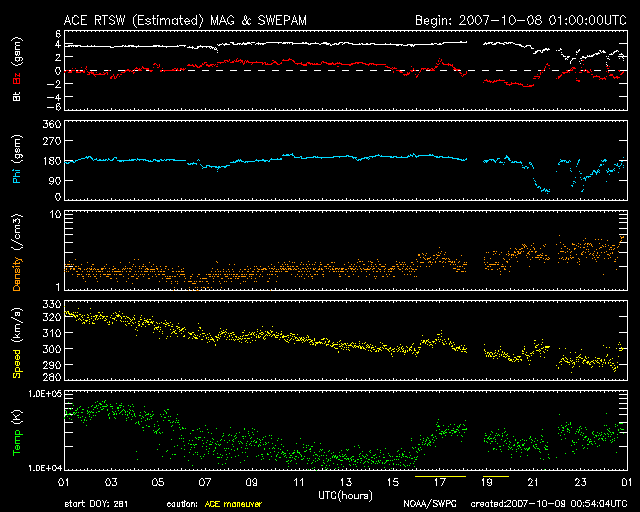Click the '270' tick label on Phi axis
This screenshot has height=512, width=640.
tap(51, 141)
